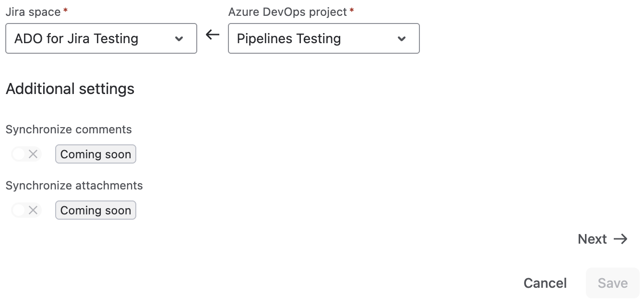The image size is (644, 306).
Task: Open the Jira space dropdown
Action: tap(101, 38)
